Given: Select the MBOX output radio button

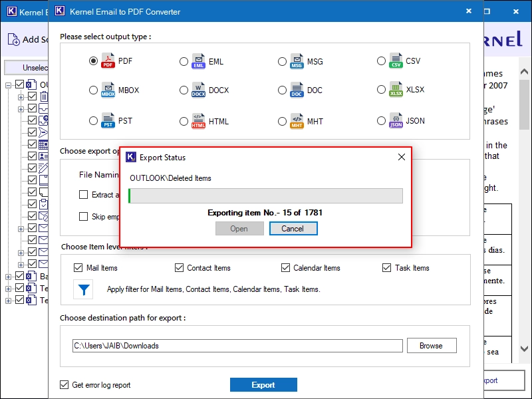Looking at the screenshot, I should point(93,90).
